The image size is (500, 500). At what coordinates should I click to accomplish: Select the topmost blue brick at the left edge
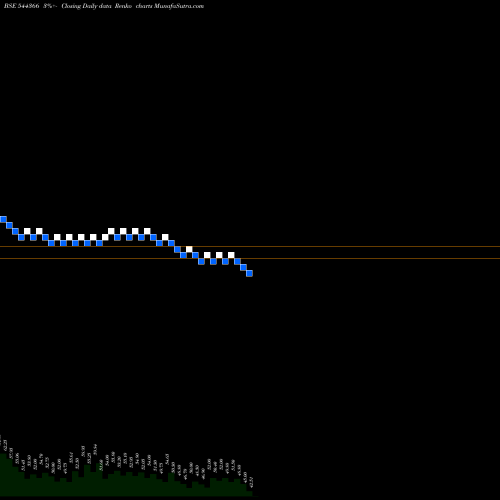tap(3, 219)
